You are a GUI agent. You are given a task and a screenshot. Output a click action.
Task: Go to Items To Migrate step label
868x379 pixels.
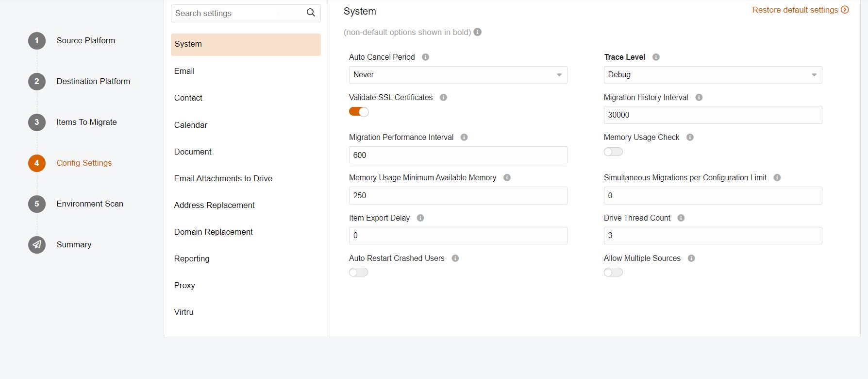(86, 122)
